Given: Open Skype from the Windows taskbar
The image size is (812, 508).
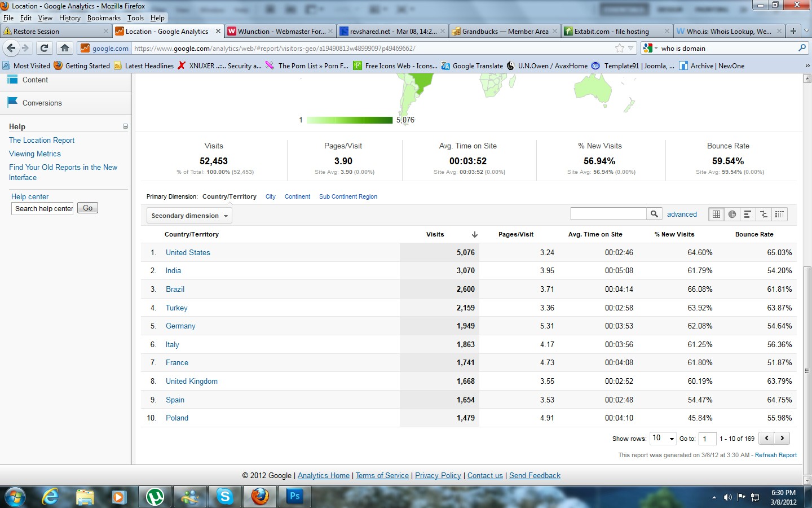Looking at the screenshot, I should [x=225, y=497].
